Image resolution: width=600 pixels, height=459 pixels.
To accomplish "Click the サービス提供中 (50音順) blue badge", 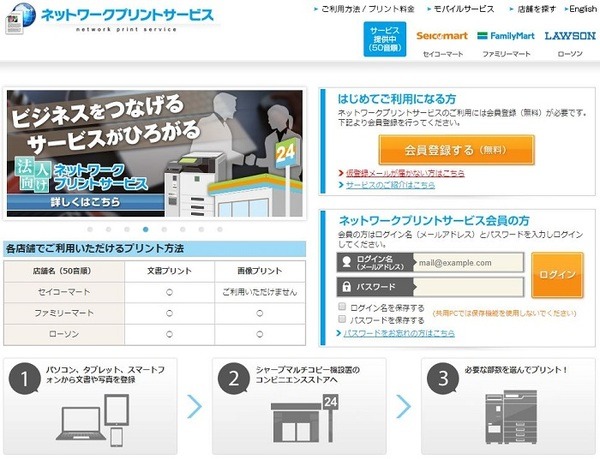I will [x=385, y=39].
